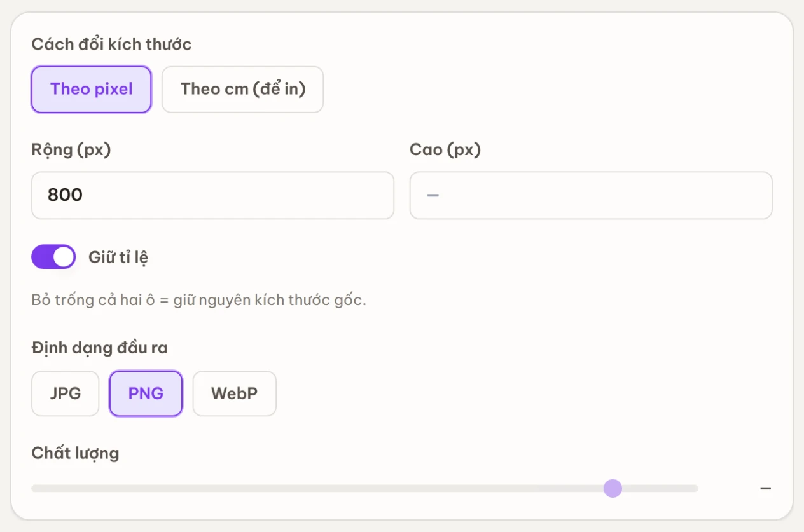
Task: Click the "Rộng (px)" field label
Action: coord(71,150)
